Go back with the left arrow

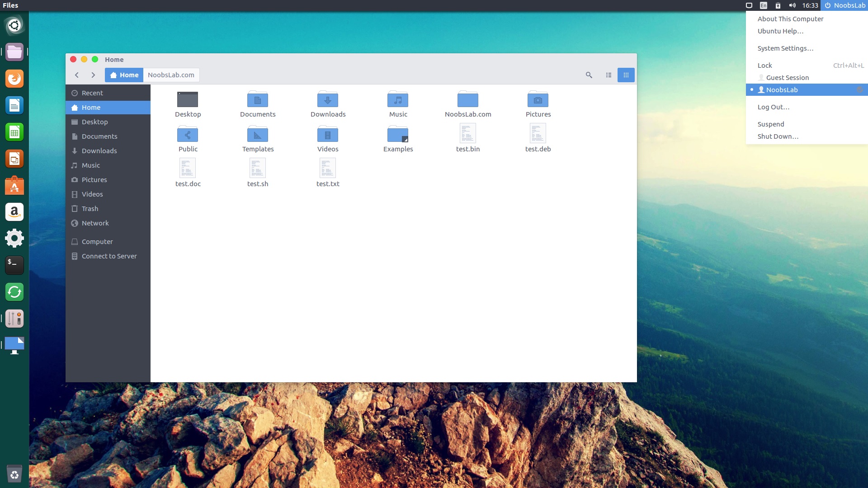click(x=77, y=75)
